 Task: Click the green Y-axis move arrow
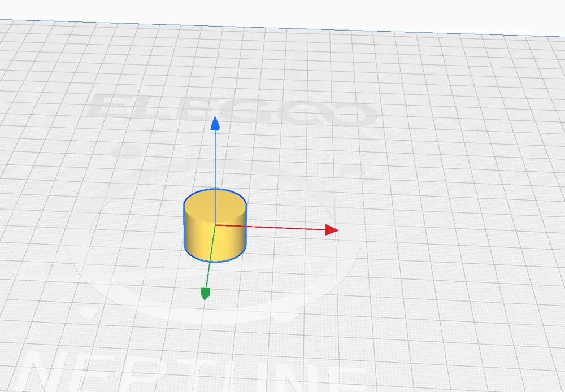206,294
